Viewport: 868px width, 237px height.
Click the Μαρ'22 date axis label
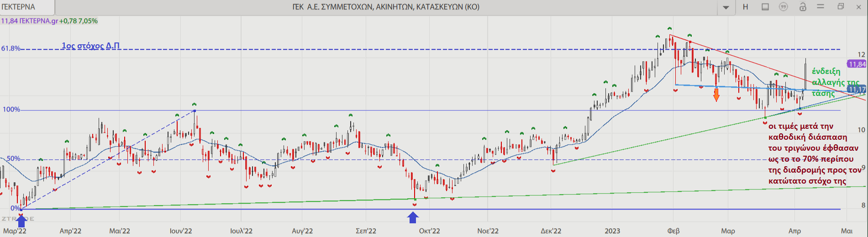tap(15, 231)
